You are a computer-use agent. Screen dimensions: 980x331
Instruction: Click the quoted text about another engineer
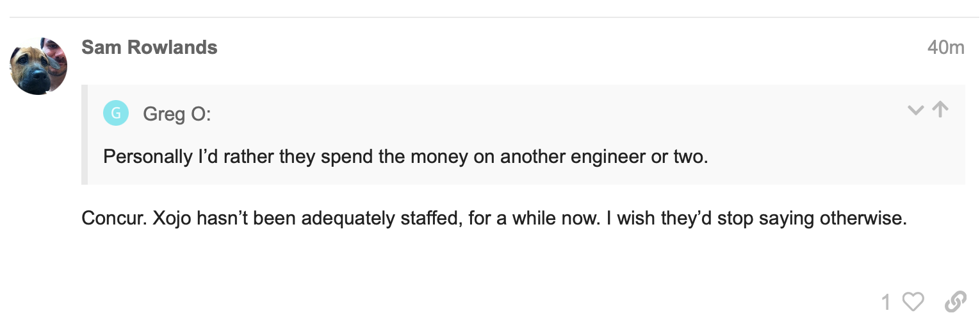pyautogui.click(x=405, y=157)
